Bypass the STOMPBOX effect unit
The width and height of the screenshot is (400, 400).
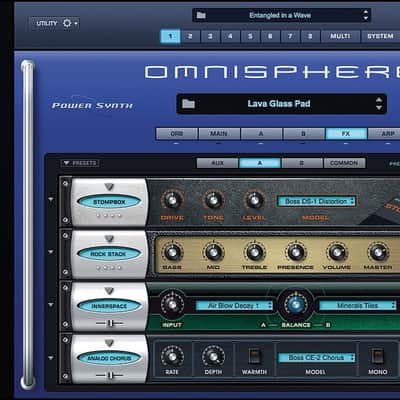[x=109, y=202]
